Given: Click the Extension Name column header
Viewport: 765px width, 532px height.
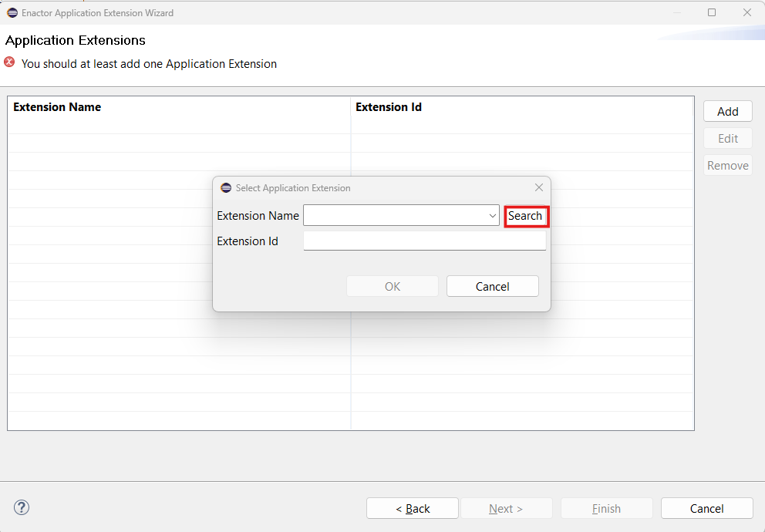Looking at the screenshot, I should (x=179, y=107).
